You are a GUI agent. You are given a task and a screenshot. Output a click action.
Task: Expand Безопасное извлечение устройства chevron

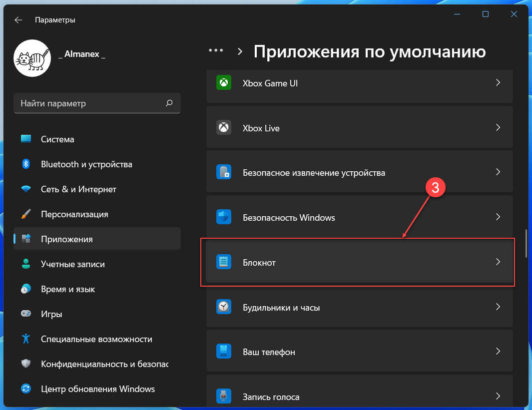coord(498,172)
